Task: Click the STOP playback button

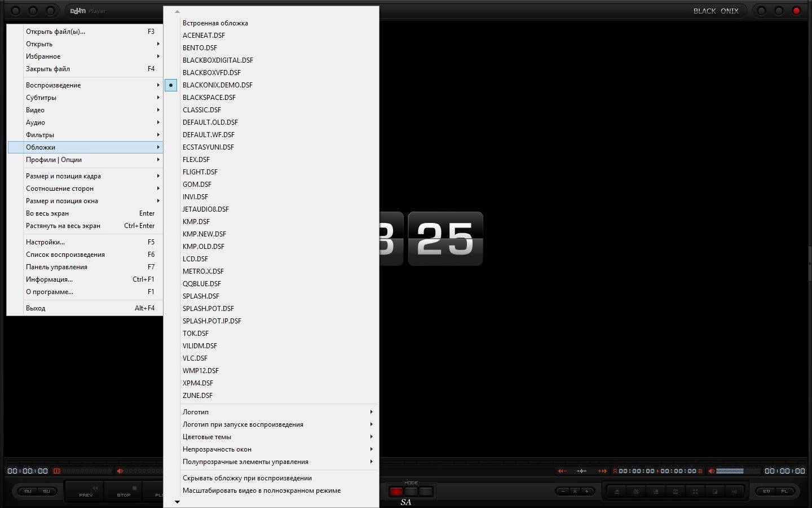Action: click(123, 491)
